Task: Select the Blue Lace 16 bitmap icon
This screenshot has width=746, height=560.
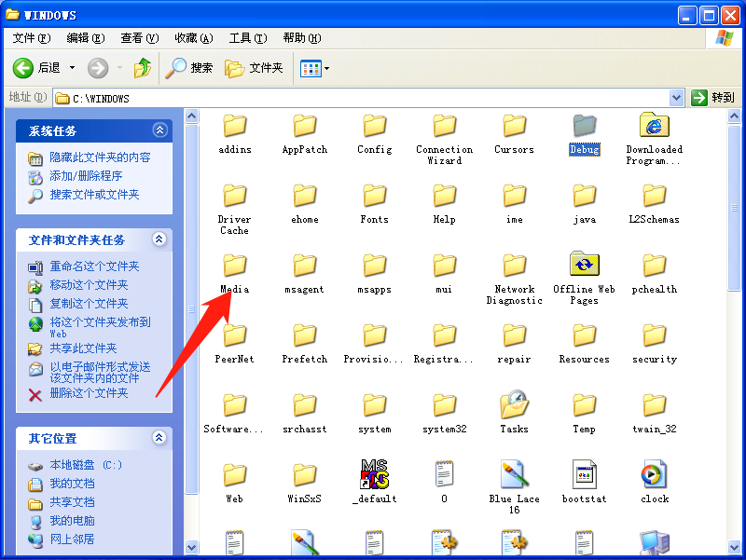Action: point(515,474)
